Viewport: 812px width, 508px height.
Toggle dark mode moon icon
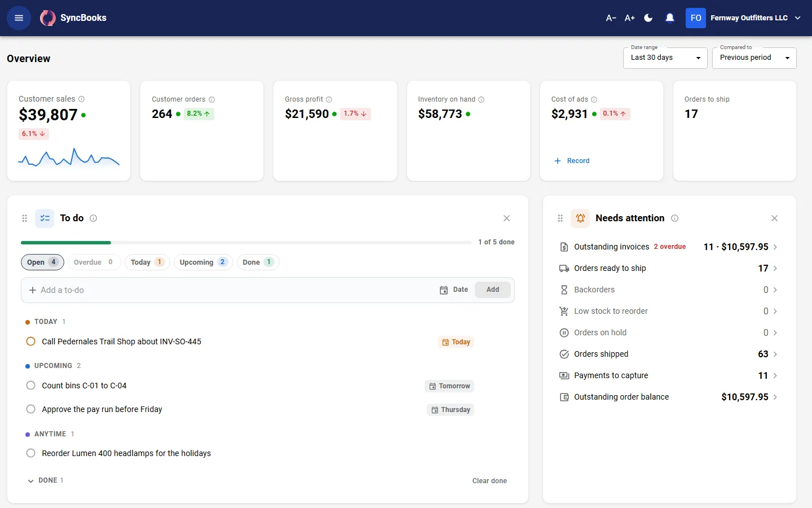(648, 18)
